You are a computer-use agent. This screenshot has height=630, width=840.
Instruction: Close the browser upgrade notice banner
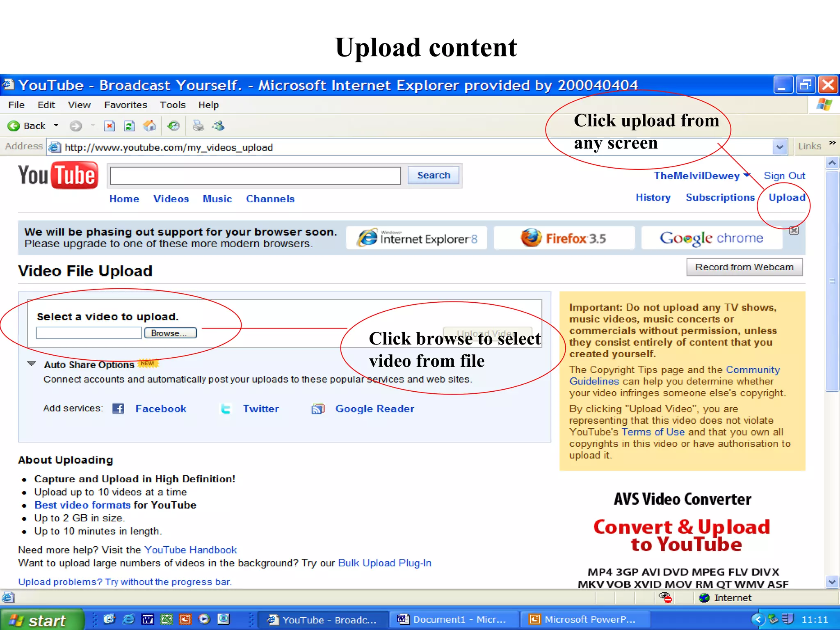point(794,231)
